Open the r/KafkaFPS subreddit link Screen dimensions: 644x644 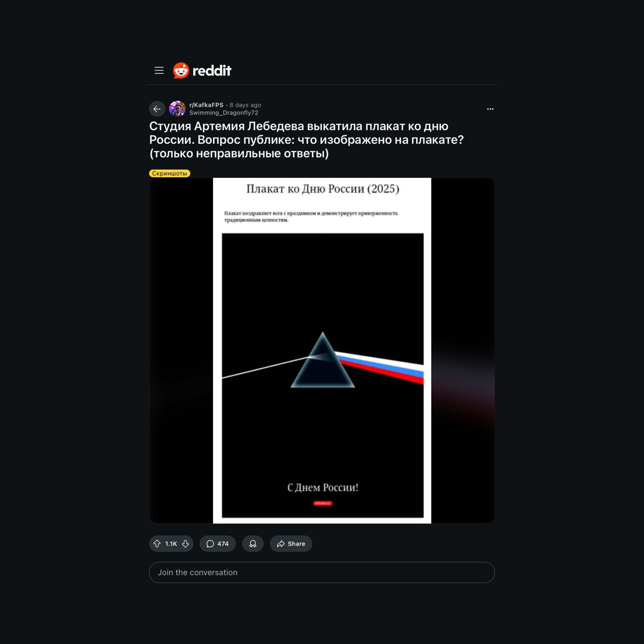click(x=206, y=105)
